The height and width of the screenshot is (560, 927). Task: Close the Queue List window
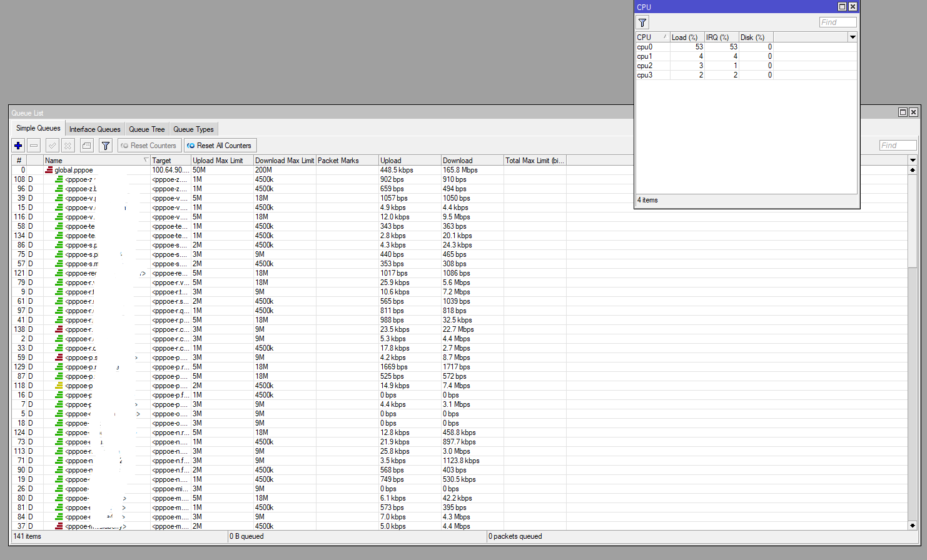point(913,112)
